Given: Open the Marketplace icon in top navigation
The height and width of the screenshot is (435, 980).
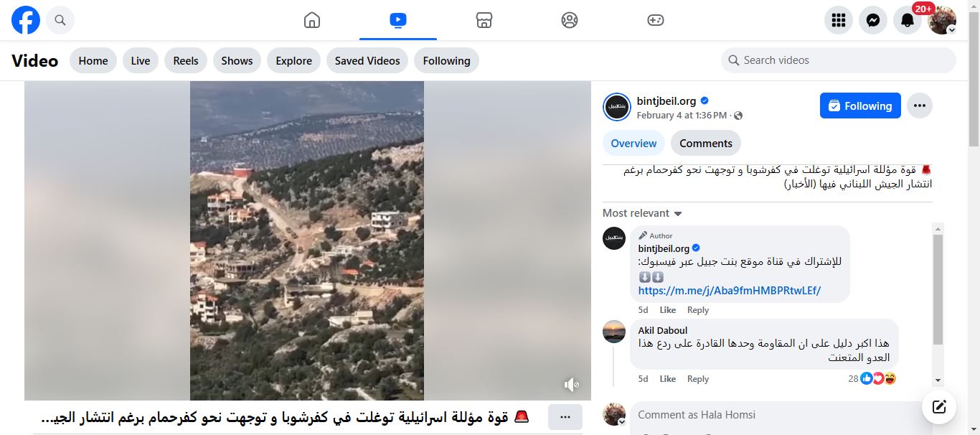Looking at the screenshot, I should click(484, 20).
